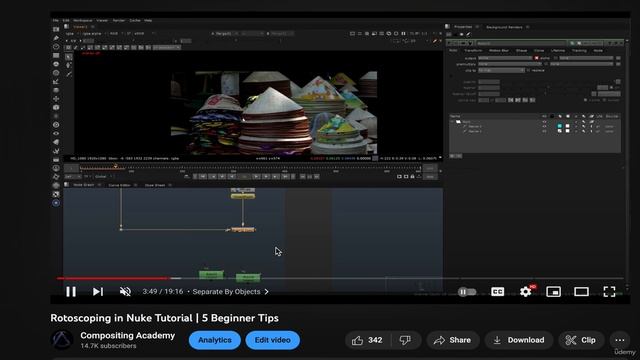Open the Keyer nodes toolbar icon
The height and width of the screenshot is (360, 640).
pos(56,82)
